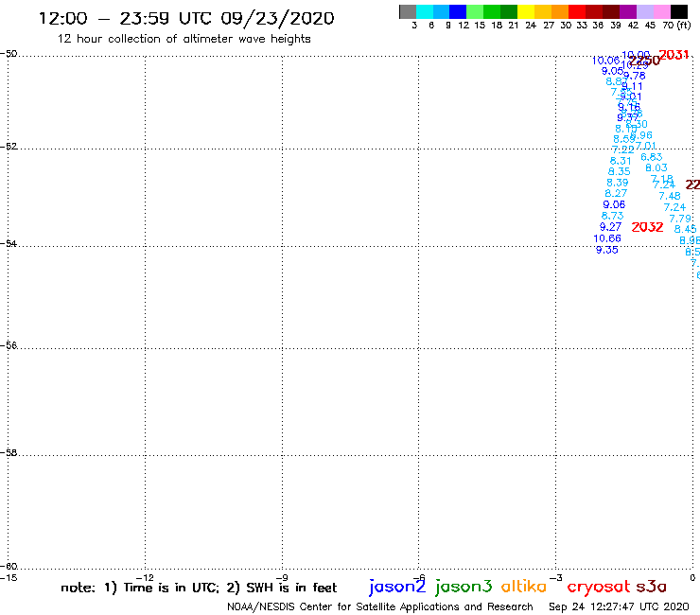Select the 'jason2' satellite label
Screen dimensions: 700x615
(397, 587)
